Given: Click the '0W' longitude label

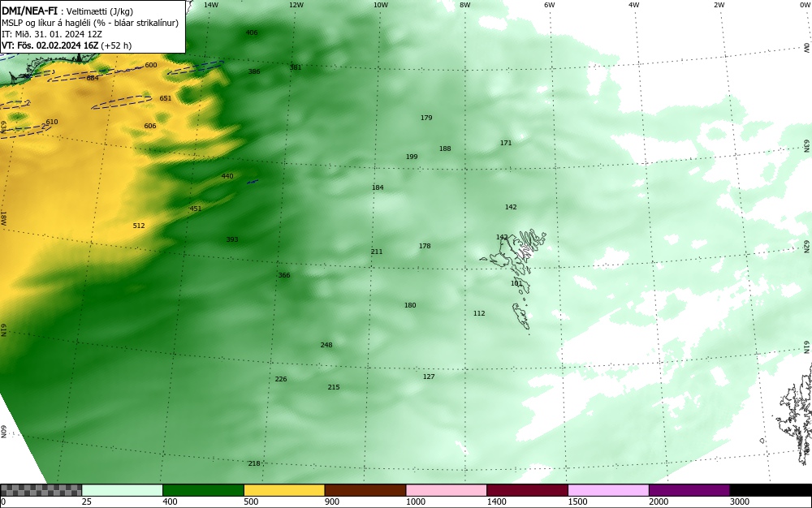Looking at the screenshot, I should tap(804, 5).
